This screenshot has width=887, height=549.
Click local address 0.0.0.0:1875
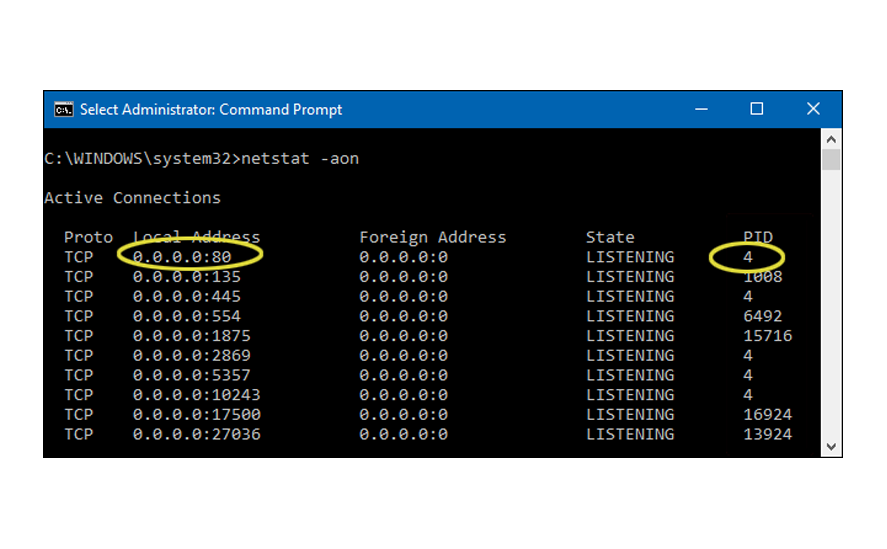192,336
